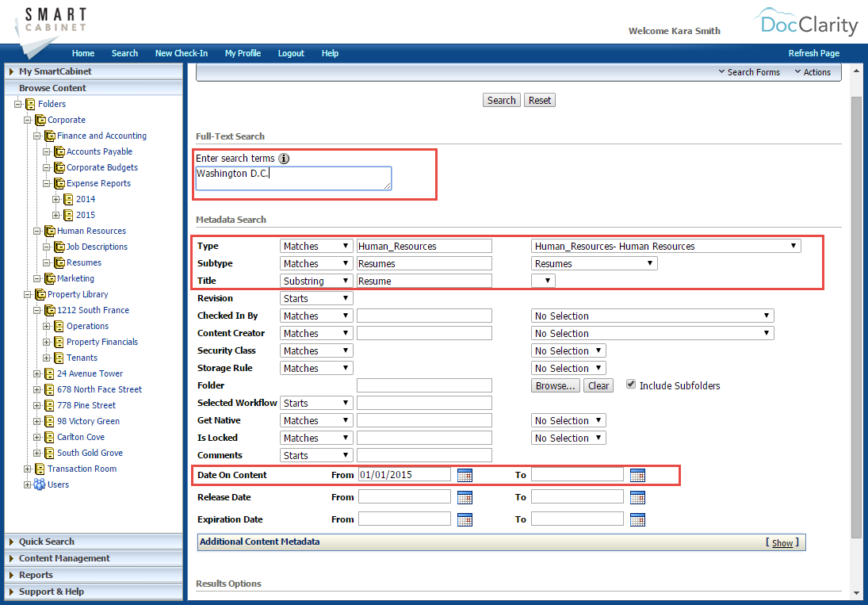Open the My Profile menu item
Screen dimensions: 868x605
pos(243,53)
